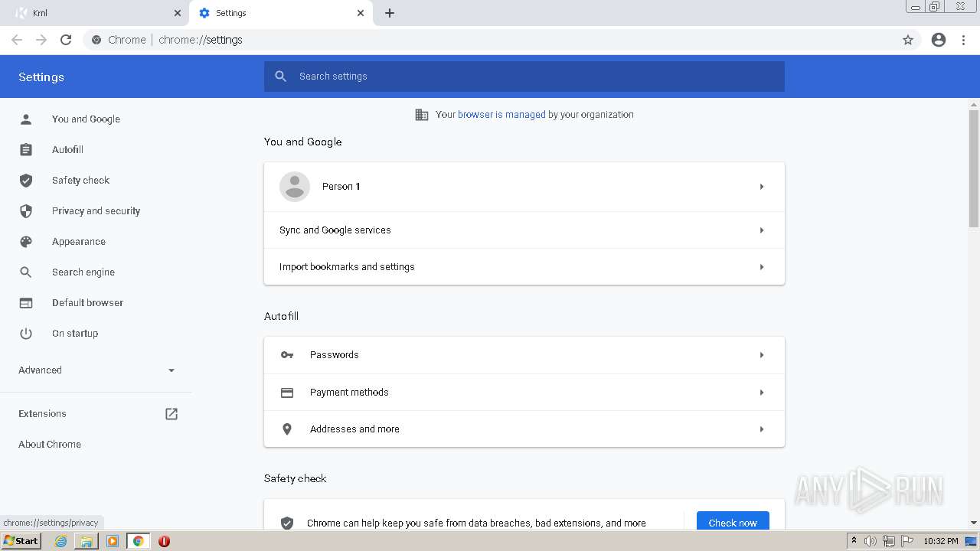The height and width of the screenshot is (551, 980).
Task: Go to Safety check in sidebar
Action: [80, 180]
